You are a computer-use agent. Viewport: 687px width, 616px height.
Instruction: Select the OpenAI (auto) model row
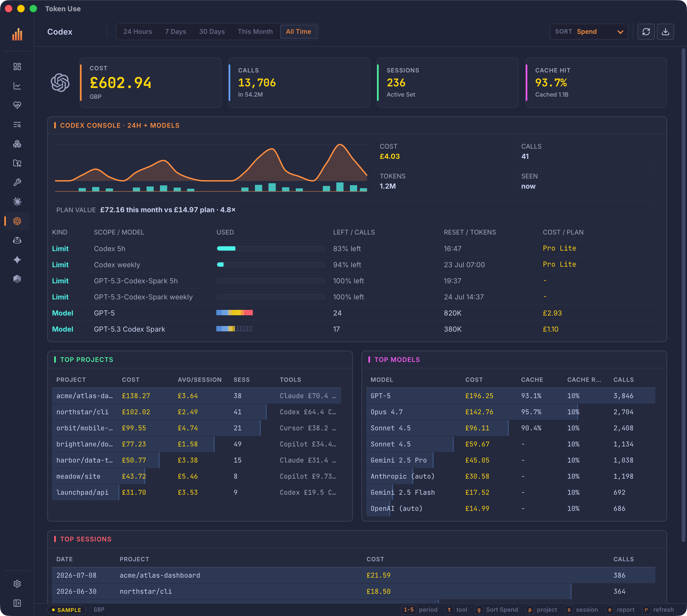click(x=511, y=508)
